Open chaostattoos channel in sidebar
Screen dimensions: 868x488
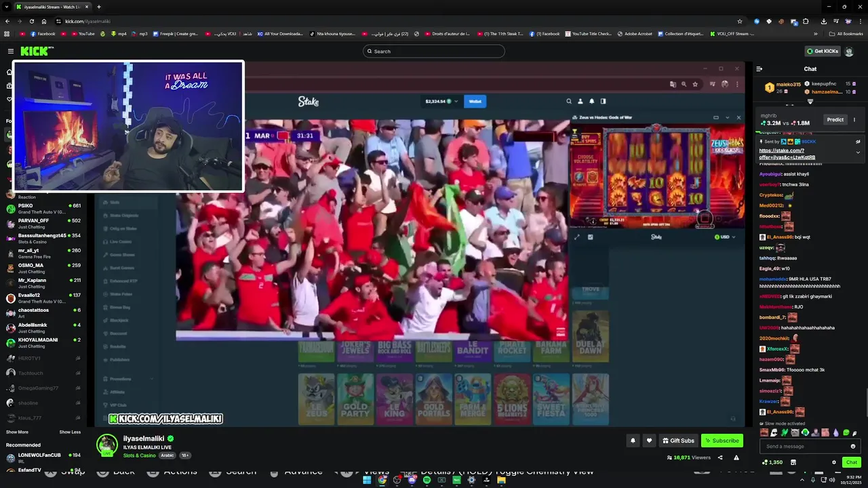click(x=44, y=313)
